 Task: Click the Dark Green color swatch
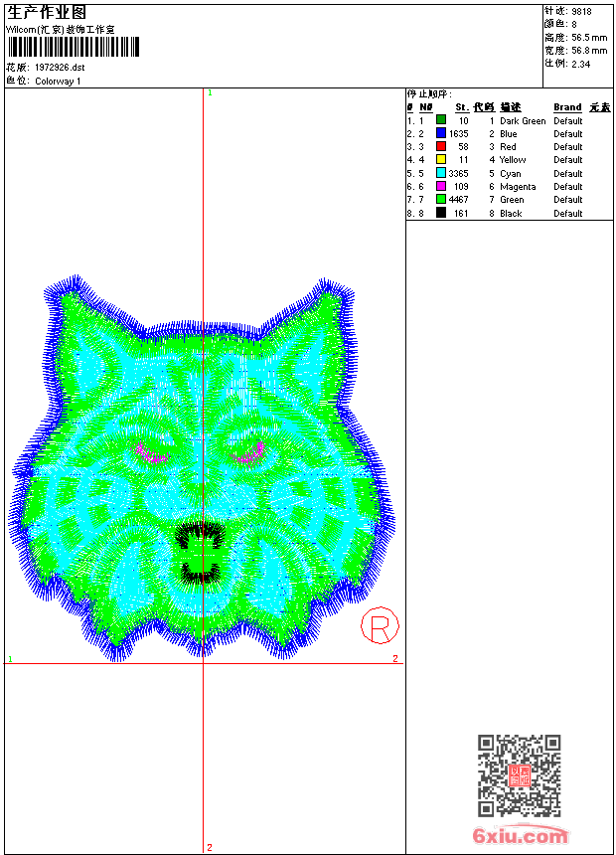coord(441,120)
